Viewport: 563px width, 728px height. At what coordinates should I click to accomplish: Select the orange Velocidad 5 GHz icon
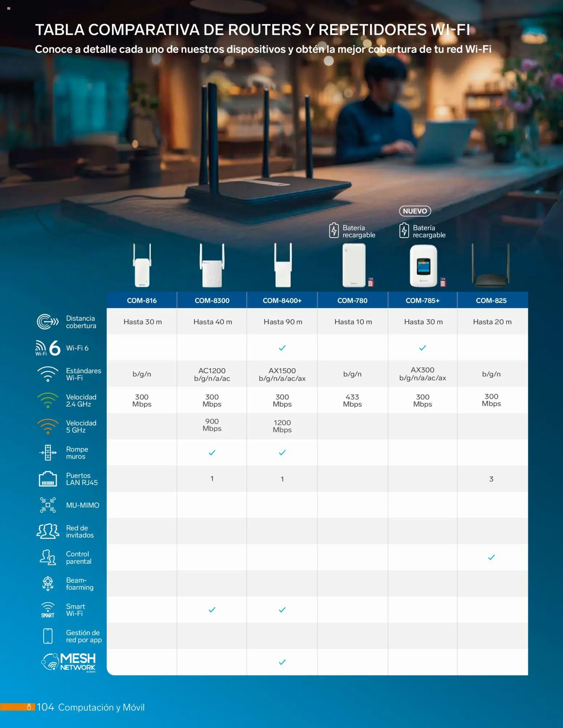(48, 426)
